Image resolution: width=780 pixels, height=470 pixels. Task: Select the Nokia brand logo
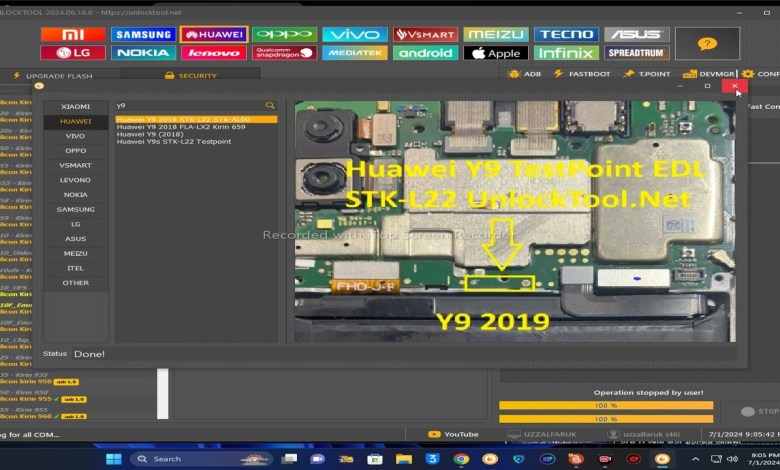click(143, 53)
